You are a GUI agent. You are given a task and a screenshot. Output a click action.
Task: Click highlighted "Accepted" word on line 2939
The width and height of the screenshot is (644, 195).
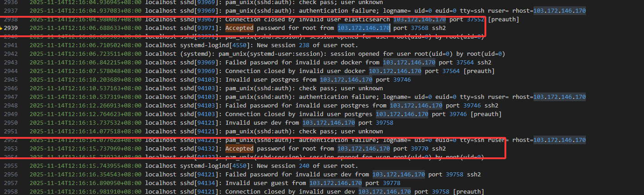pyautogui.click(x=239, y=28)
